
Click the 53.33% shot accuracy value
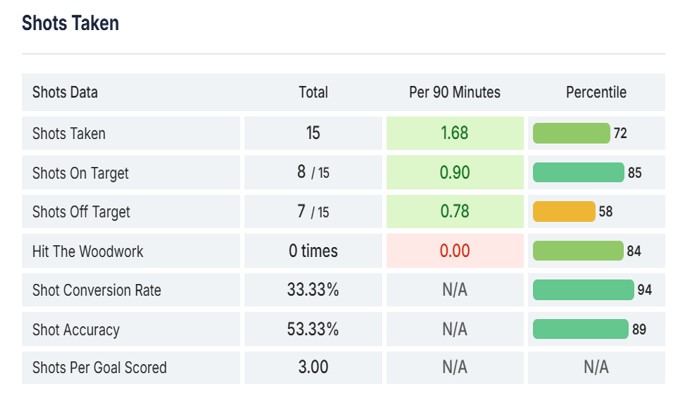click(313, 329)
